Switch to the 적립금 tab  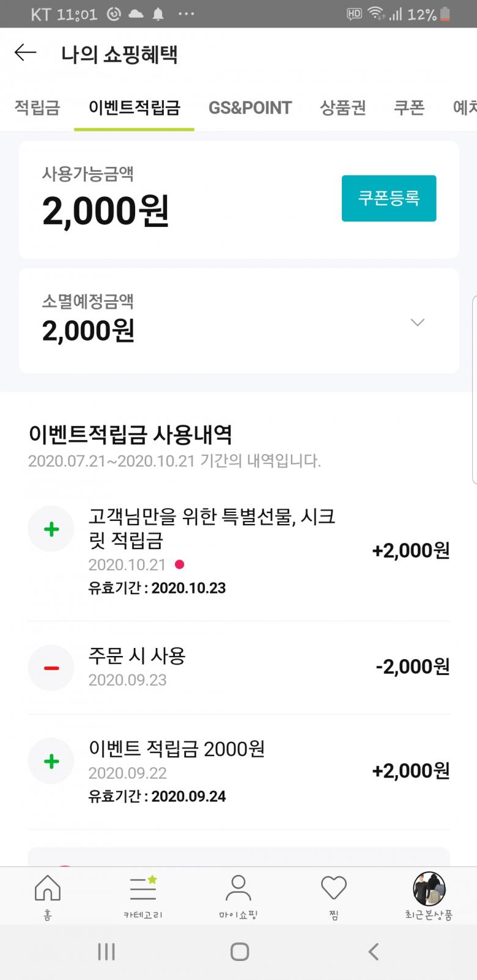[37, 108]
